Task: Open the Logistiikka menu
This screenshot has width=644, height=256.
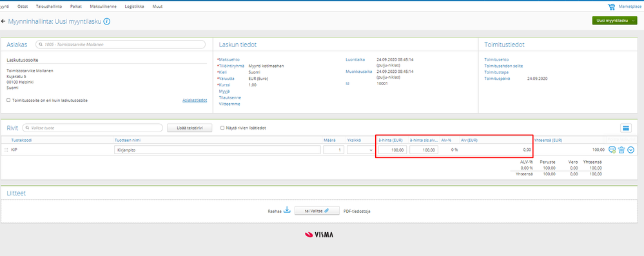Action: 134,6
